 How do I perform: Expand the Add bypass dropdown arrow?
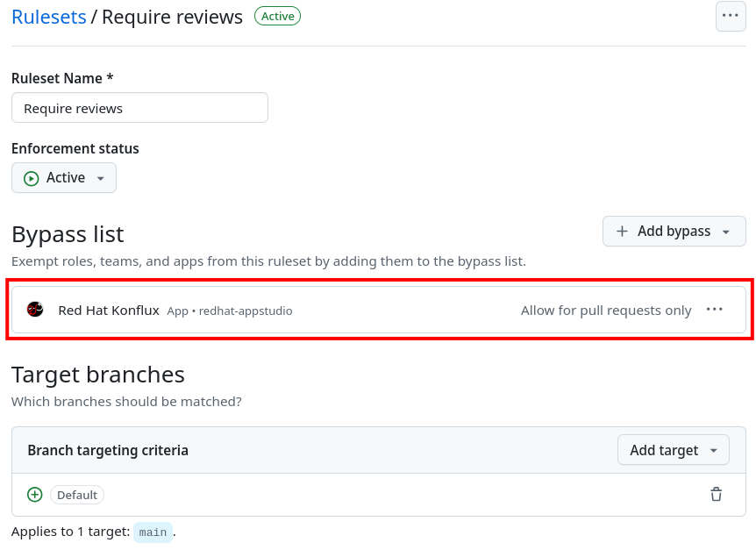click(725, 231)
